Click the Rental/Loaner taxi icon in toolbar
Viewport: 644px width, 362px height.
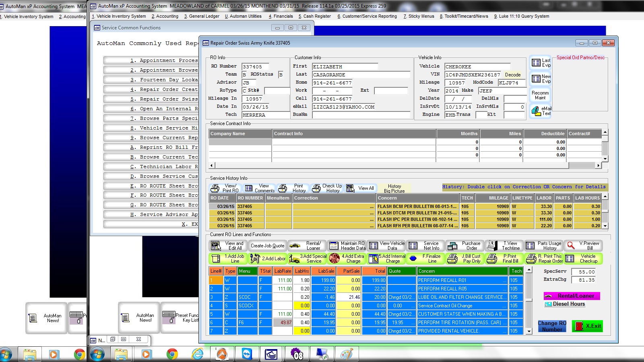coord(295,246)
